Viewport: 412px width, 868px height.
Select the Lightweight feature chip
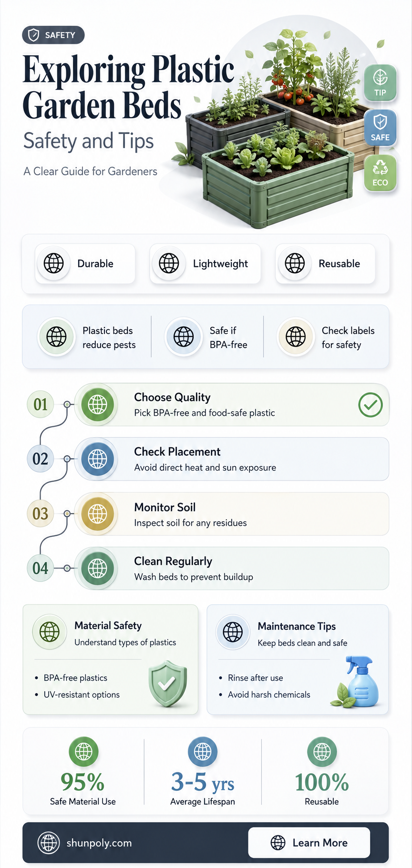tap(205, 264)
